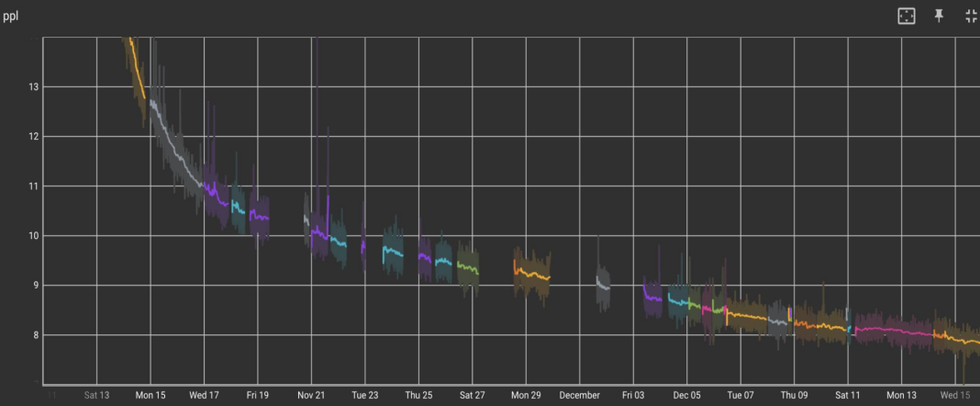Viewport: 980px width, 406px height.
Task: Select the y-axis value 8 label
Action: [x=35, y=335]
